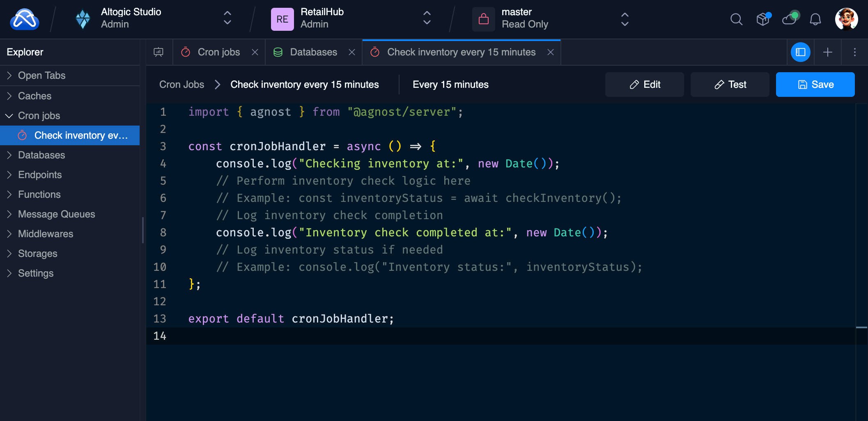Click the Save button

click(x=815, y=85)
